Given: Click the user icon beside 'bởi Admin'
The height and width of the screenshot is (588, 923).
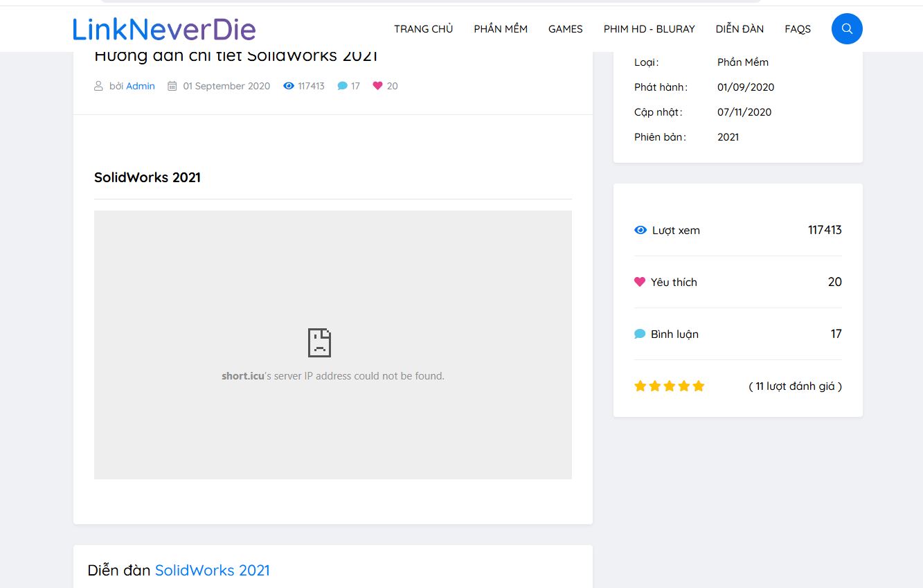Looking at the screenshot, I should point(98,86).
